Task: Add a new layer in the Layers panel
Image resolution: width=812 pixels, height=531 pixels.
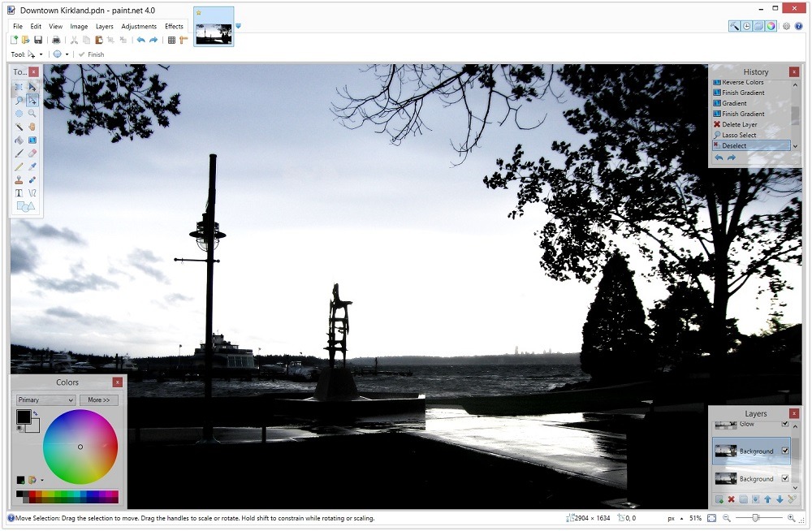Action: point(719,499)
